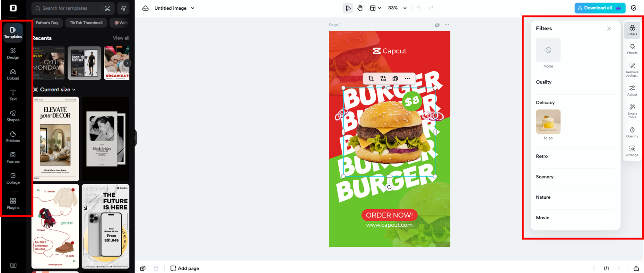The width and height of the screenshot is (644, 273).
Task: Duplicate page using bottom bar icon
Action: 143,268
